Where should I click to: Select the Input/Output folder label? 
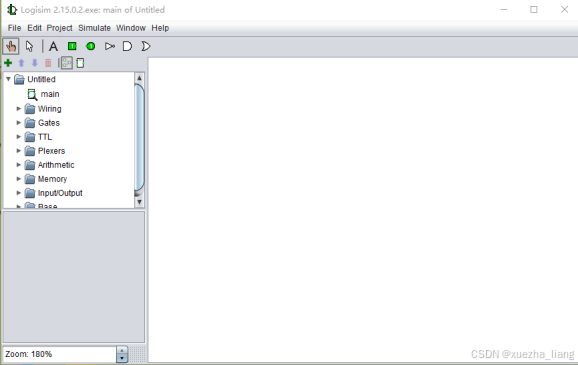point(60,193)
